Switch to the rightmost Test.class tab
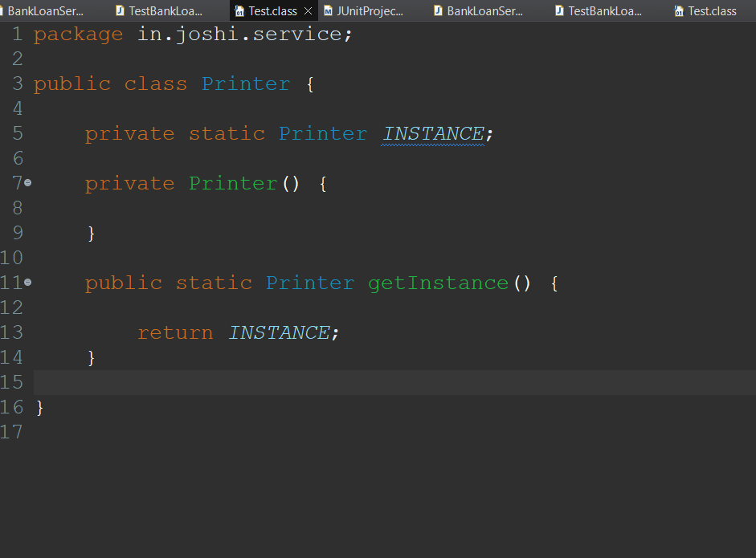The image size is (756, 558). point(712,11)
